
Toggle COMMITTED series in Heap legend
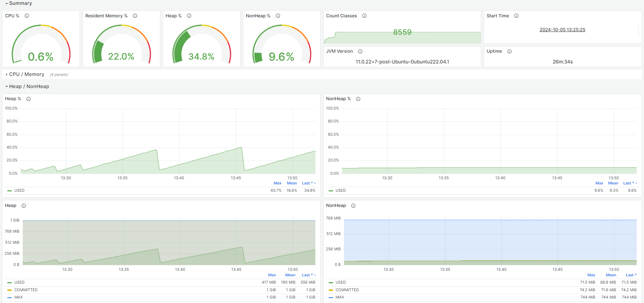(26, 290)
